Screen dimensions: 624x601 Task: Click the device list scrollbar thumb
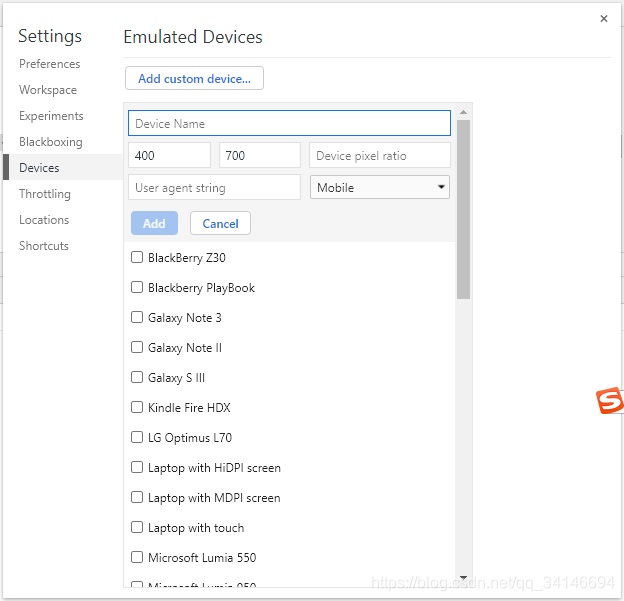(x=463, y=209)
